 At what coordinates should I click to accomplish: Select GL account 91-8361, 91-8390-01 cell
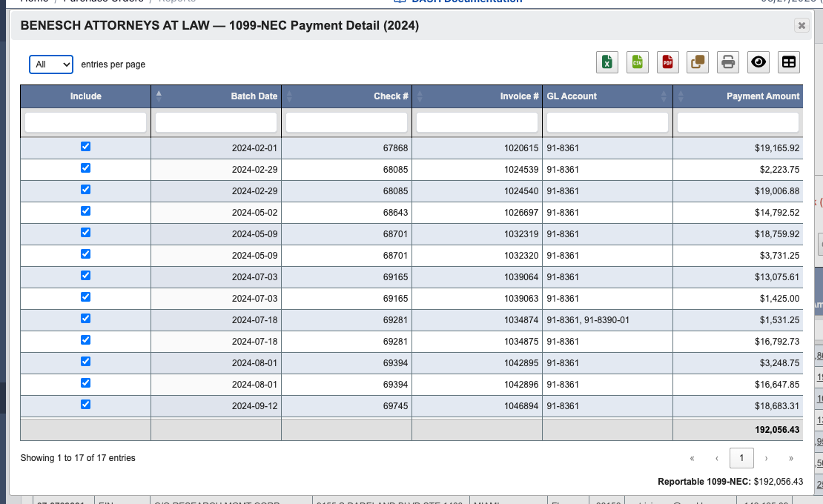click(608, 320)
